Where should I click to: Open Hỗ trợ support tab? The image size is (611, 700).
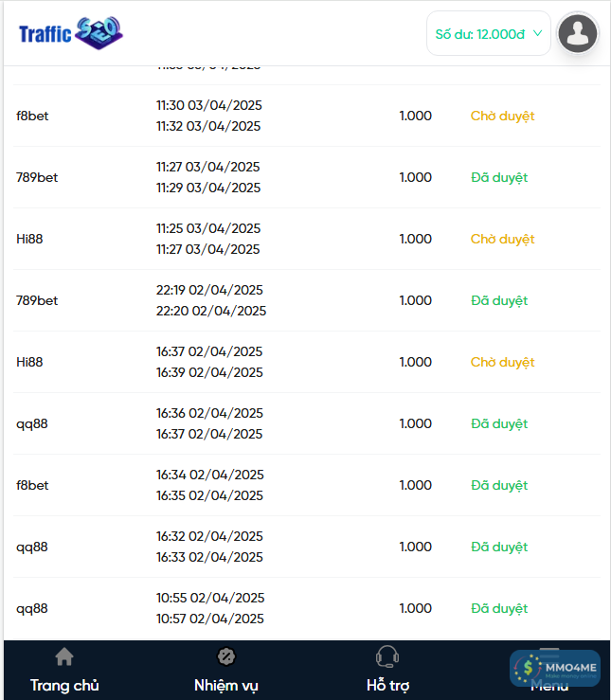387,685
